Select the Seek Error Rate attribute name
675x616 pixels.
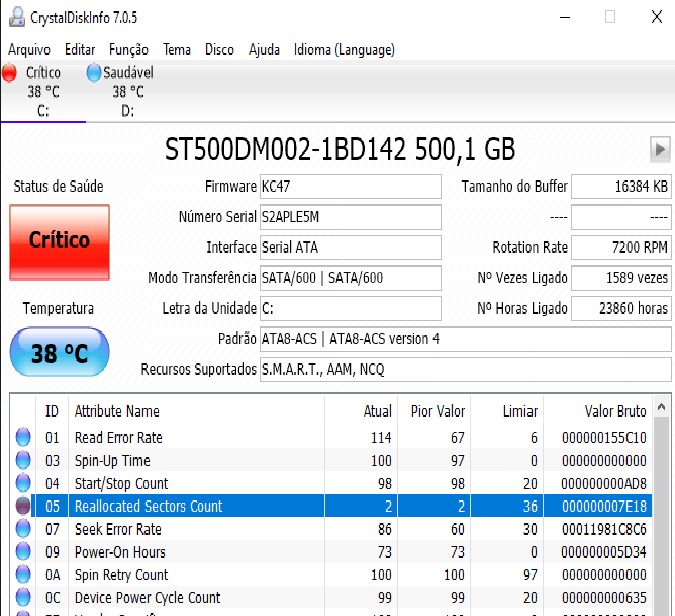click(x=118, y=529)
